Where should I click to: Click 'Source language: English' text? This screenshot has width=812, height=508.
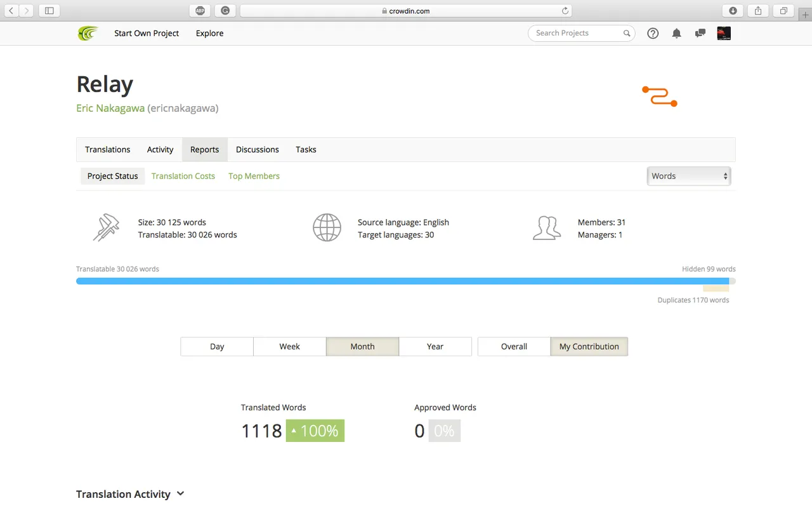click(403, 222)
